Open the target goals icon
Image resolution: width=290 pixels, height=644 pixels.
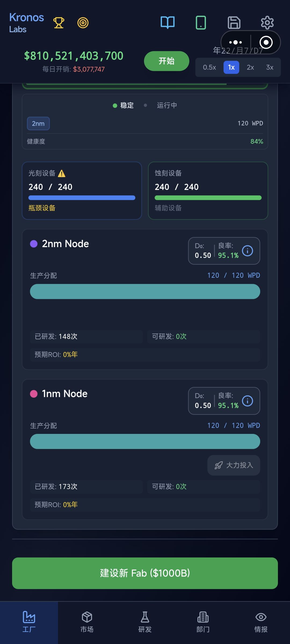tap(83, 23)
